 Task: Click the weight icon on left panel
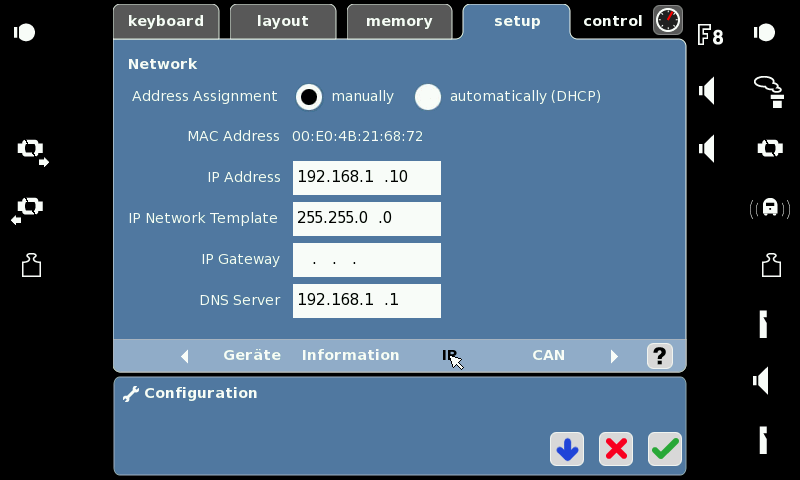(31, 265)
